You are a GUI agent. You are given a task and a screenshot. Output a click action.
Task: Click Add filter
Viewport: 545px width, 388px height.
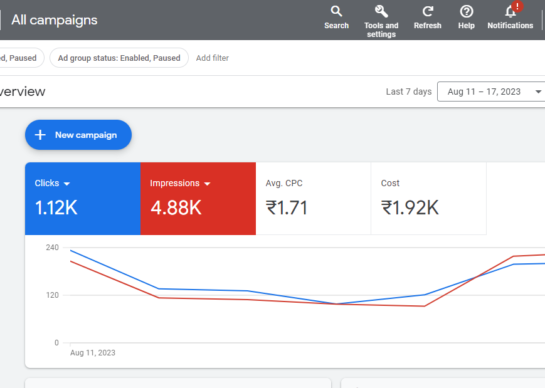212,58
